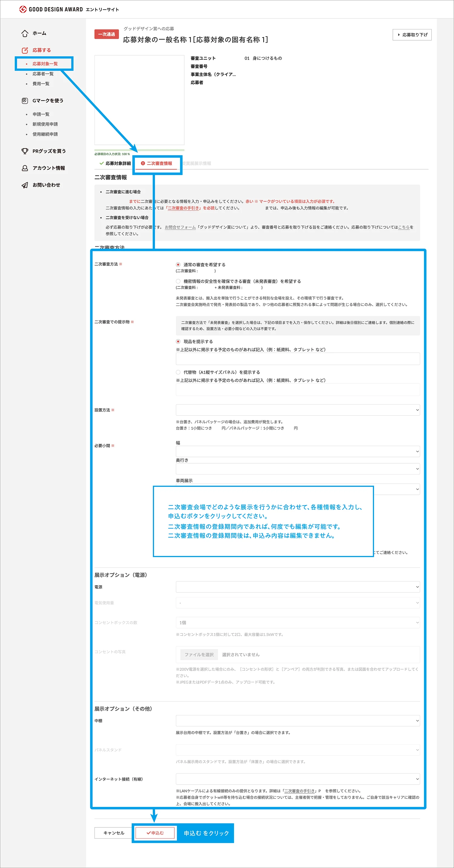Open the インターネット接続（有線）dropdown

[x=298, y=779]
